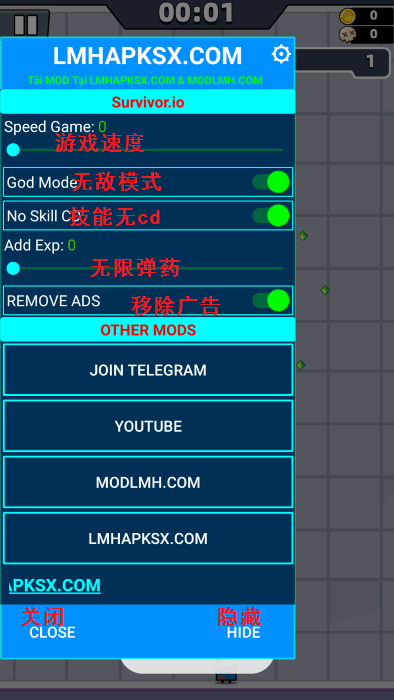Image resolution: width=394 pixels, height=700 pixels.
Task: Click the MODLMH.COM button
Action: point(148,482)
